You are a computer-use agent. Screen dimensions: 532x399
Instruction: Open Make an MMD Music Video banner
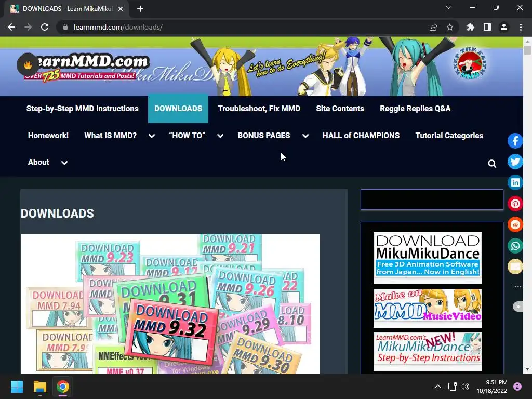[428, 308]
